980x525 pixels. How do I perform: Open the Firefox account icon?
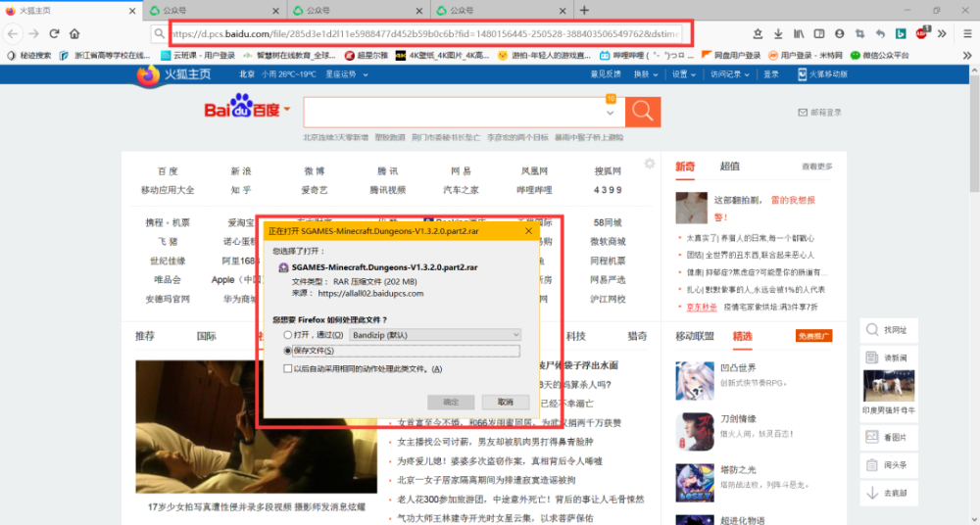click(x=840, y=33)
